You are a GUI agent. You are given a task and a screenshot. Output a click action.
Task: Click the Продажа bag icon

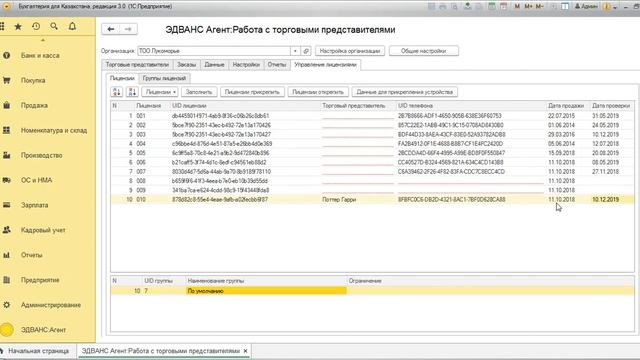[7, 105]
